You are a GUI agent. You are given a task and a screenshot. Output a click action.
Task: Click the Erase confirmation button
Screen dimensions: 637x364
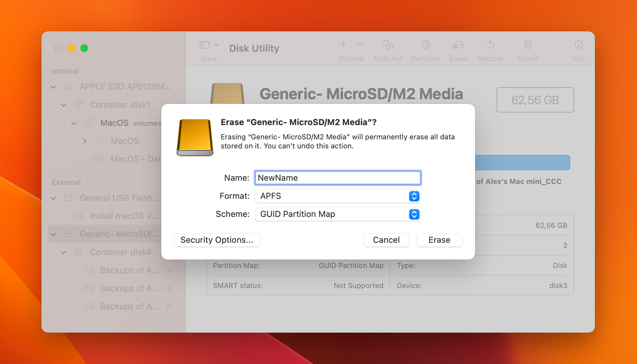[438, 240]
